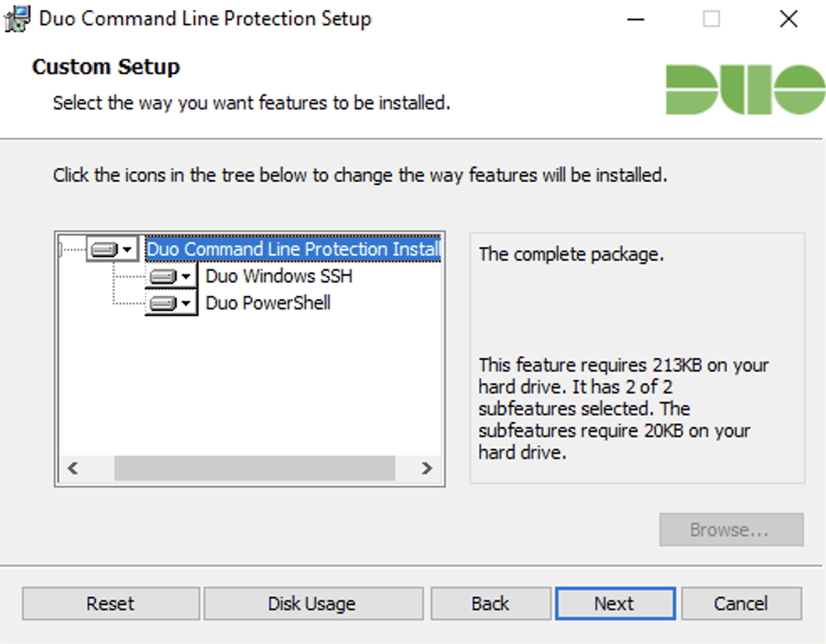Click the Duo logo in the header
This screenshot has width=826, height=644.
tap(744, 87)
